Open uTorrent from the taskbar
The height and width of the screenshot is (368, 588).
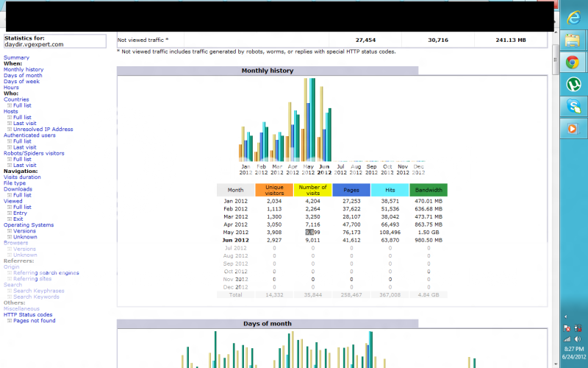pyautogui.click(x=571, y=85)
